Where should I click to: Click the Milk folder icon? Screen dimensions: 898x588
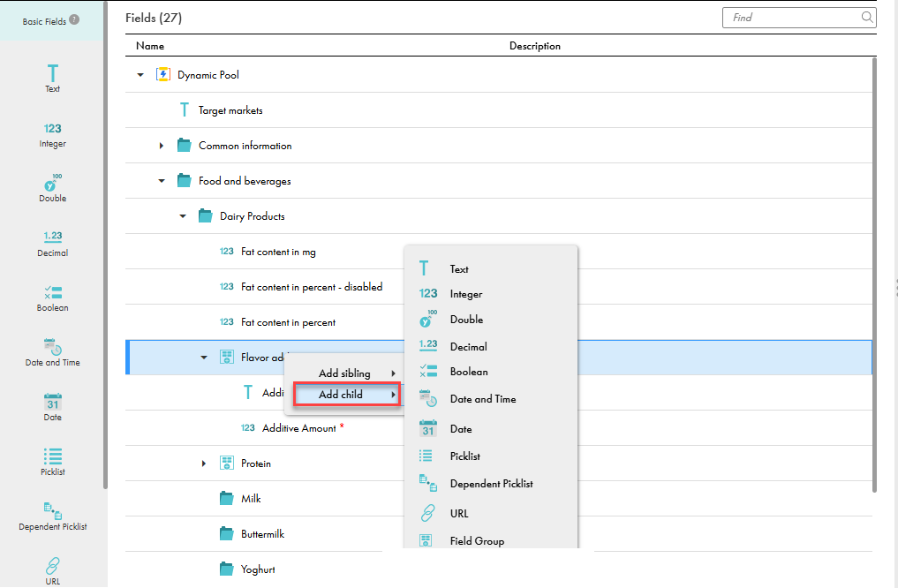pos(227,499)
